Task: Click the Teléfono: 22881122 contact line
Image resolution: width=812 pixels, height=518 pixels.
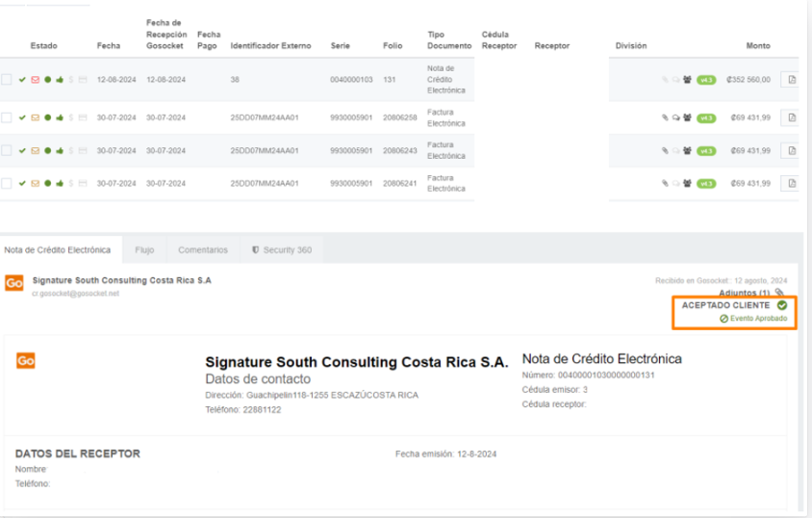Action: point(242,410)
